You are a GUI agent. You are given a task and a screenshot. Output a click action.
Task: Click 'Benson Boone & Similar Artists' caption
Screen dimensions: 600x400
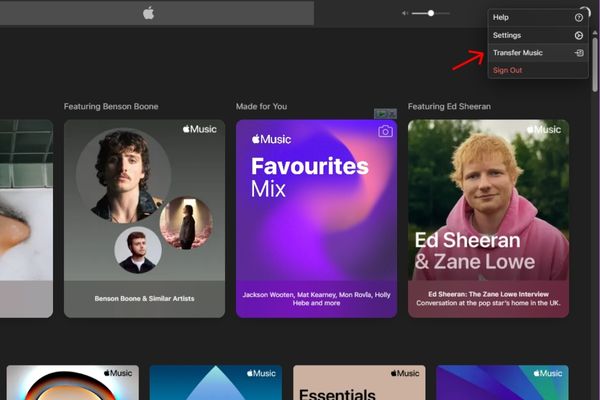(144, 299)
